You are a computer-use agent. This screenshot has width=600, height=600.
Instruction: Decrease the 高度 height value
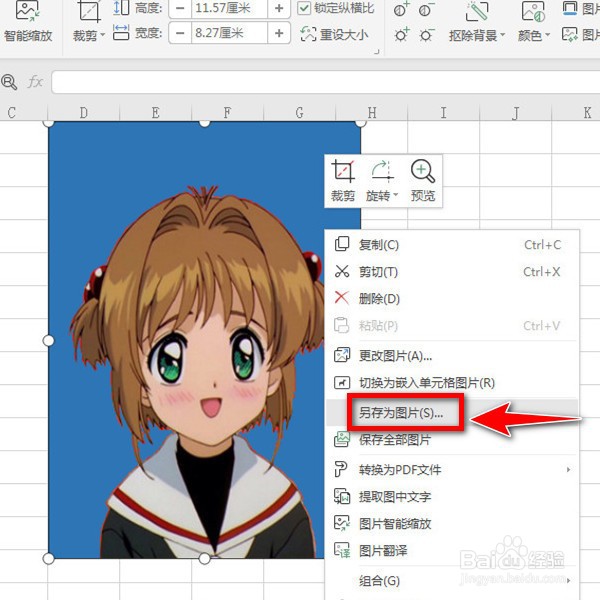[x=180, y=8]
